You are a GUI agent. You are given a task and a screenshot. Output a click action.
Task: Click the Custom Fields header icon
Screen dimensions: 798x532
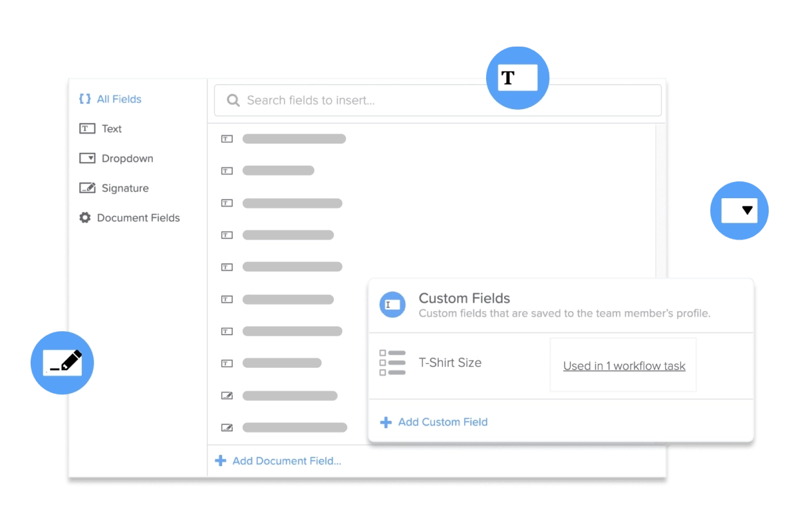(392, 305)
